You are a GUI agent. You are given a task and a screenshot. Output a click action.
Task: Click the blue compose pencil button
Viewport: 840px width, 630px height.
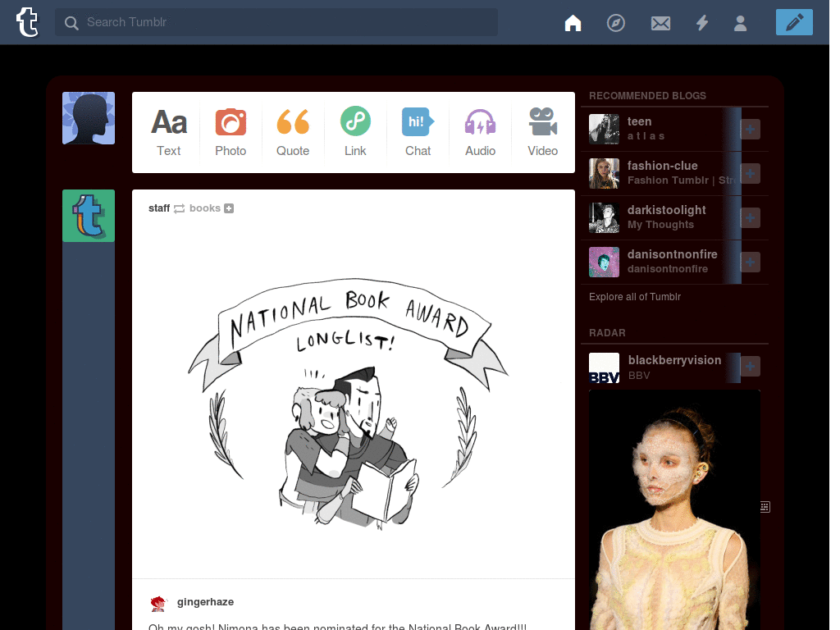pos(794,22)
